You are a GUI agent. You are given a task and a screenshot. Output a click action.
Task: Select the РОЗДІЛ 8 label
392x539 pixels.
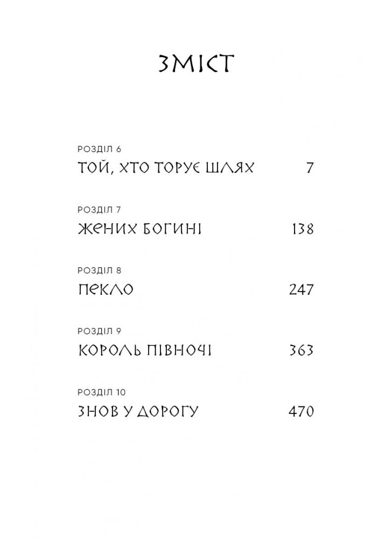tap(100, 271)
